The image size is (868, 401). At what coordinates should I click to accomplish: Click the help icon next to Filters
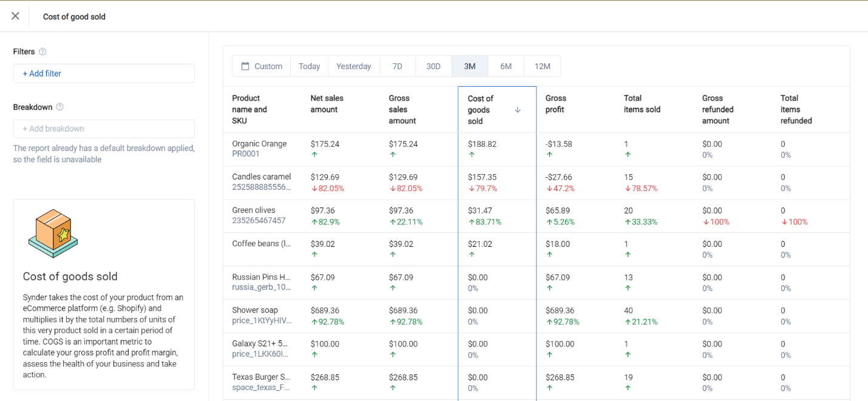(x=42, y=52)
